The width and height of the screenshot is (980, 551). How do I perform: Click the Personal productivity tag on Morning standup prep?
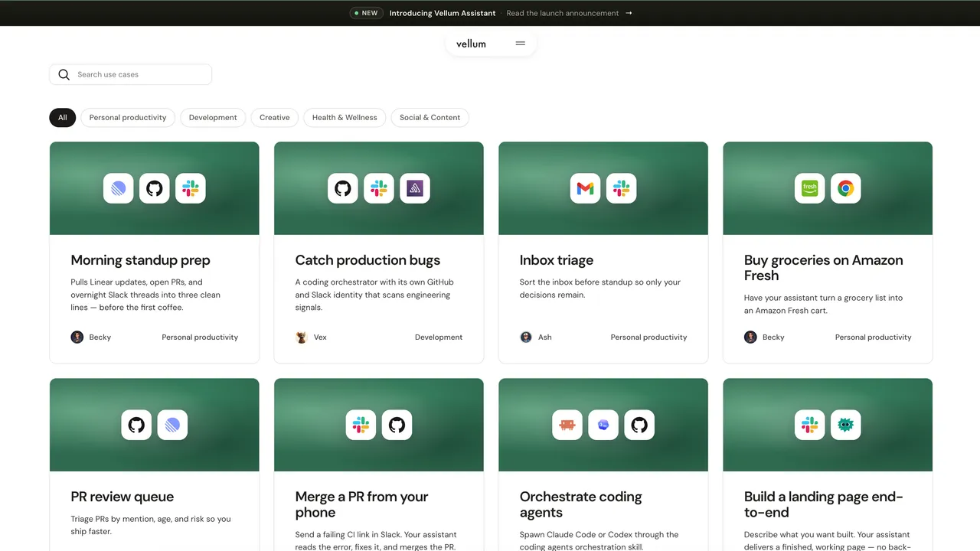tap(200, 337)
